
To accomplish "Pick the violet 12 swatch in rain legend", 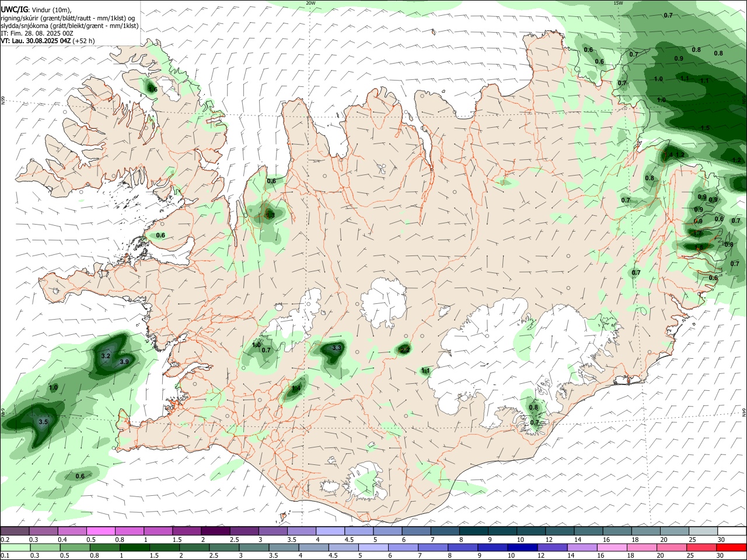I will tap(552, 547).
